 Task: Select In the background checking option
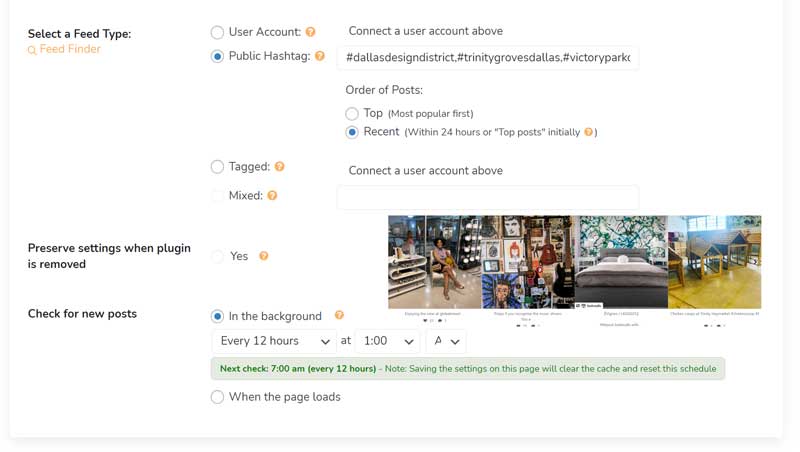pos(217,316)
